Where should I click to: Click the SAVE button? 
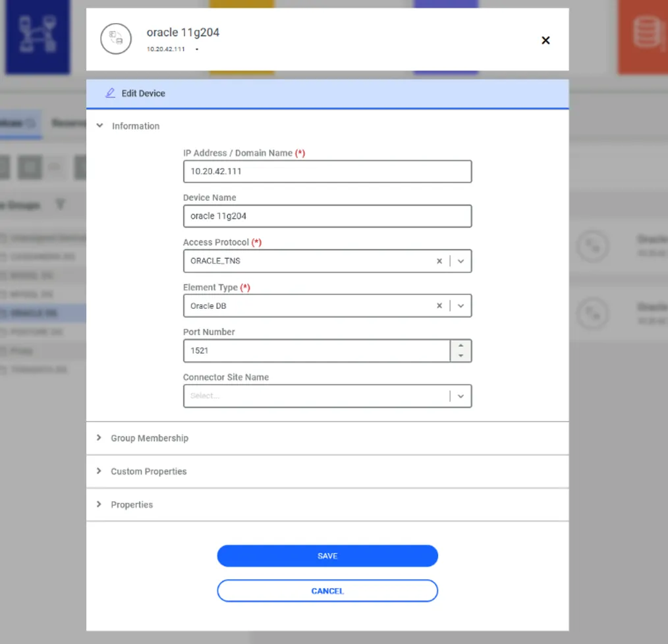327,556
